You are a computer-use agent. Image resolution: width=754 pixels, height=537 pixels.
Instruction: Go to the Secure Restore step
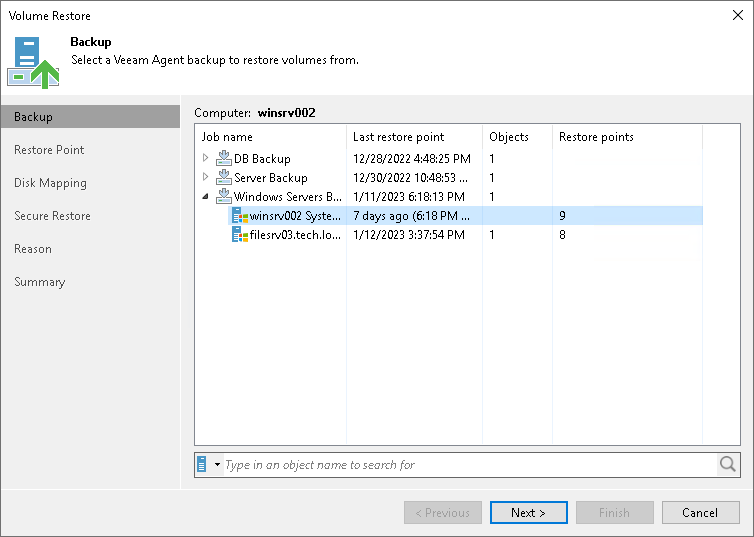click(52, 216)
